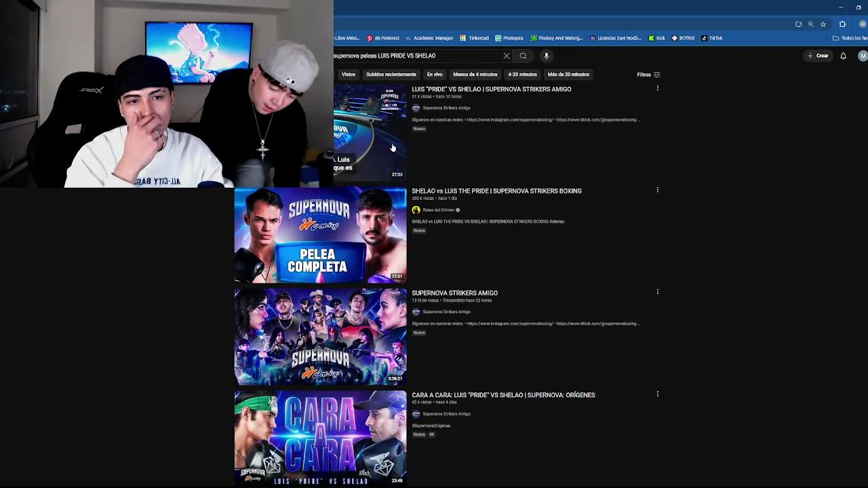
Task: Open the Licencias Eset Nod3 bookmark
Action: [615, 38]
